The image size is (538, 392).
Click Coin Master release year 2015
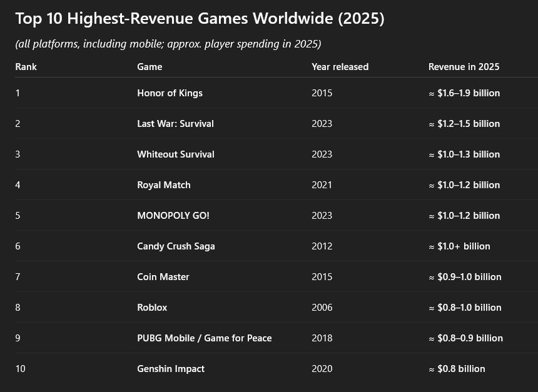point(322,277)
